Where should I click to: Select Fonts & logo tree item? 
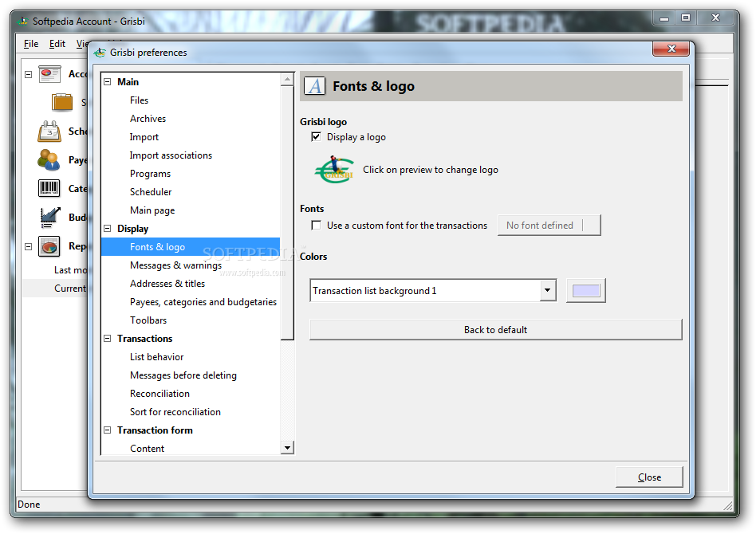(x=191, y=247)
